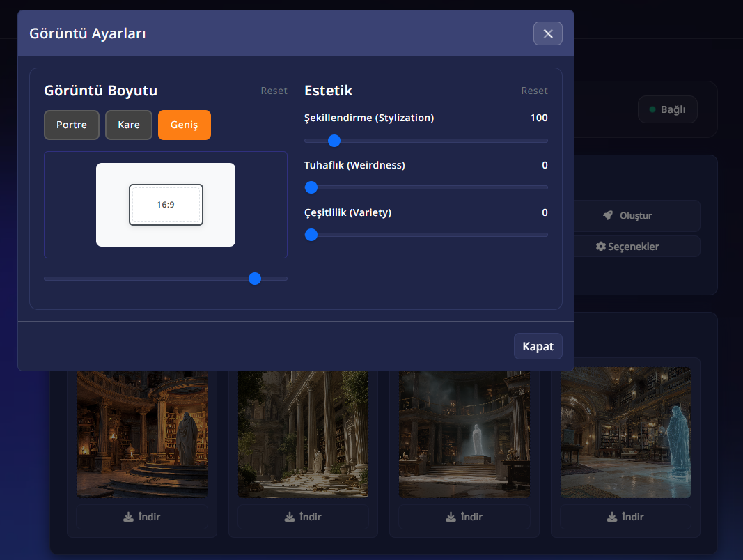Click the Çeşitlilik (Variety) slider handle
The width and height of the screenshot is (743, 560).
pos(311,235)
